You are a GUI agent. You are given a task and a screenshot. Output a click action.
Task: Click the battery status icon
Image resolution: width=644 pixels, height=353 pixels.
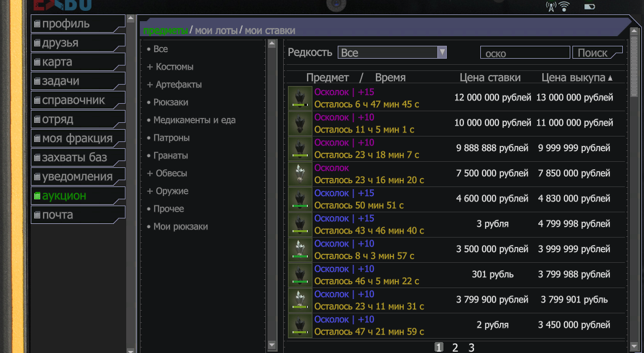(x=589, y=7)
